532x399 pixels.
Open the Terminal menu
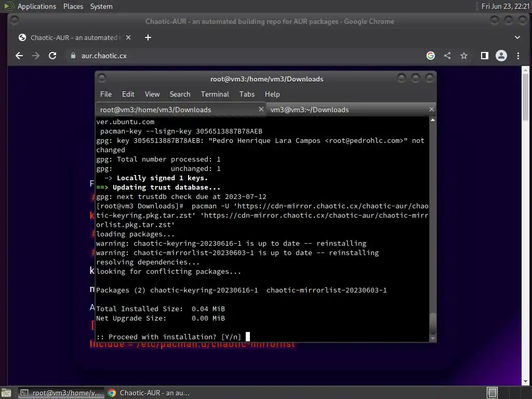[215, 95]
